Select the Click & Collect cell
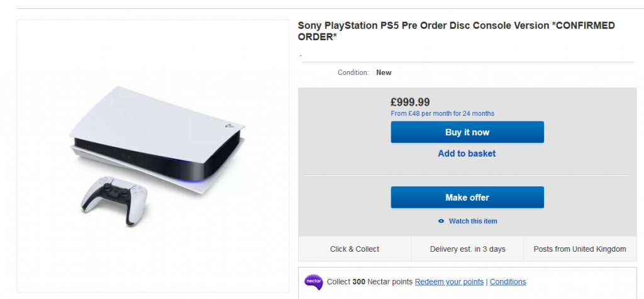 pyautogui.click(x=355, y=249)
